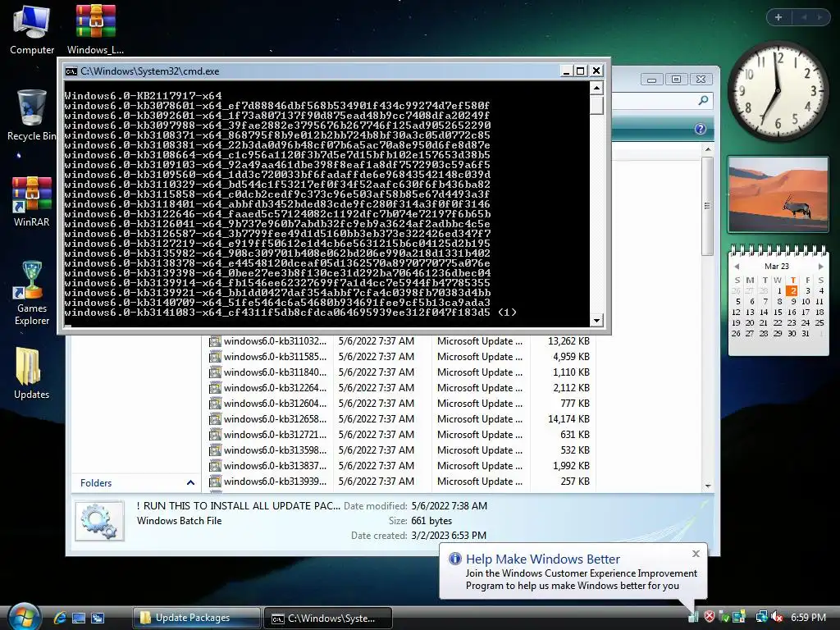
Task: Click the cmd vertical scrollbar thumb
Action: click(x=597, y=105)
